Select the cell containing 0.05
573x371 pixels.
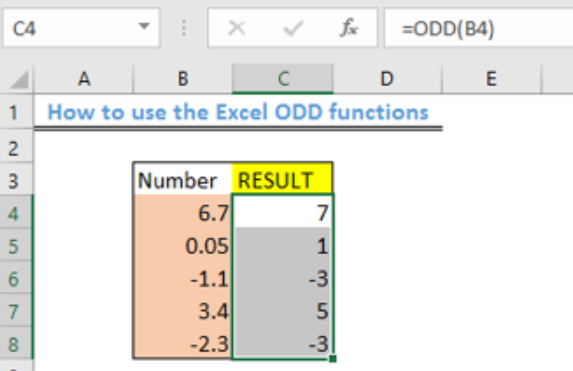182,246
